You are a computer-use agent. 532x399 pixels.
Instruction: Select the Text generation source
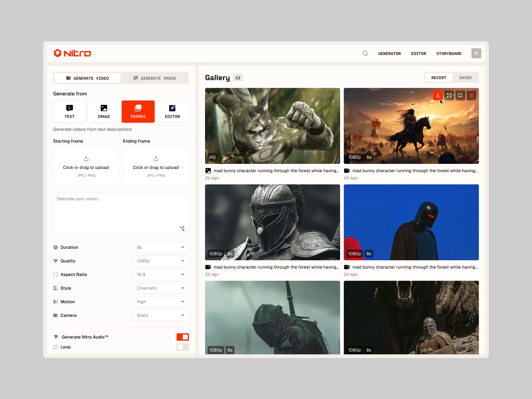point(70,111)
